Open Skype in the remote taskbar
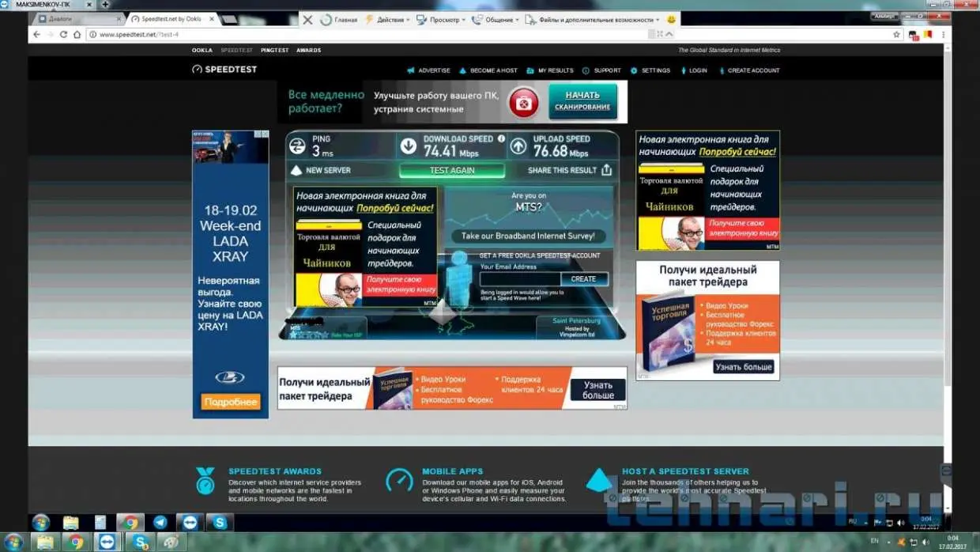The width and height of the screenshot is (980, 552). point(220,522)
